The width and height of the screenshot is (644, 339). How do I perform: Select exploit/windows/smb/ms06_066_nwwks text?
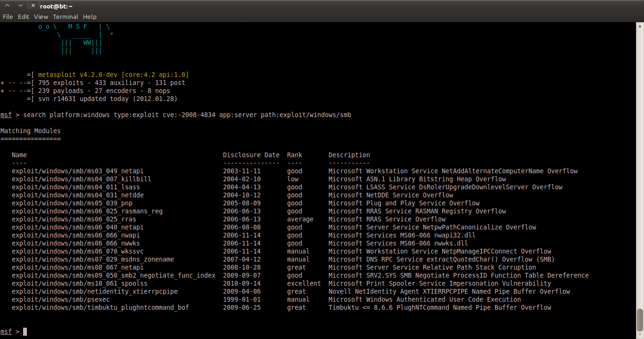76,243
